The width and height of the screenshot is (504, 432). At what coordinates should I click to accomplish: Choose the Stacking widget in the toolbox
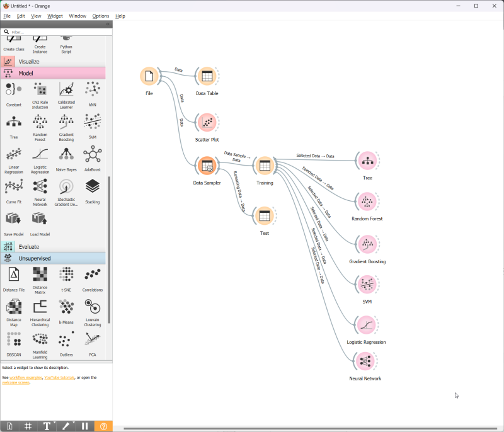(x=93, y=191)
